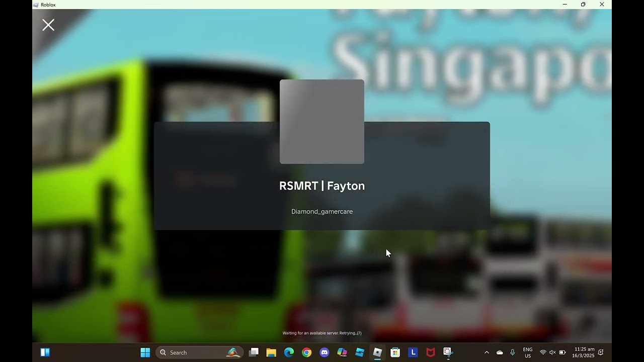The image size is (644, 362).
Task: Click the muted volume speaker icon
Action: pos(552,352)
